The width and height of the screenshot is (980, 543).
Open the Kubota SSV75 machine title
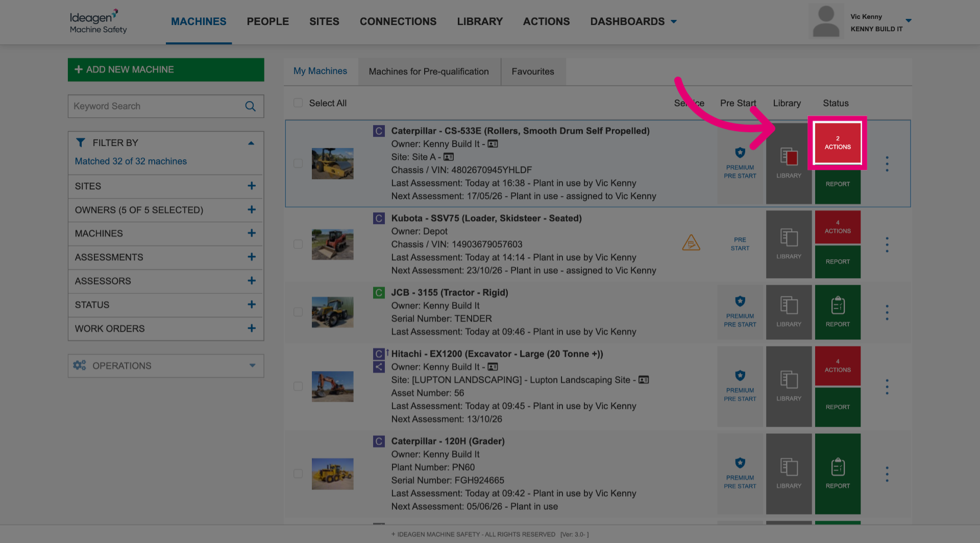(x=486, y=218)
